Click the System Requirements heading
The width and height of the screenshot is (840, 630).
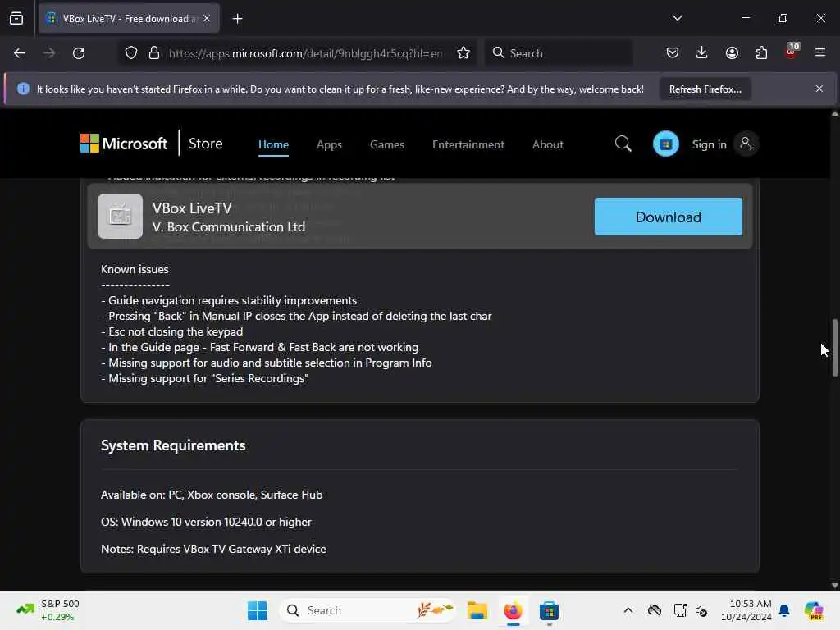pos(173,445)
